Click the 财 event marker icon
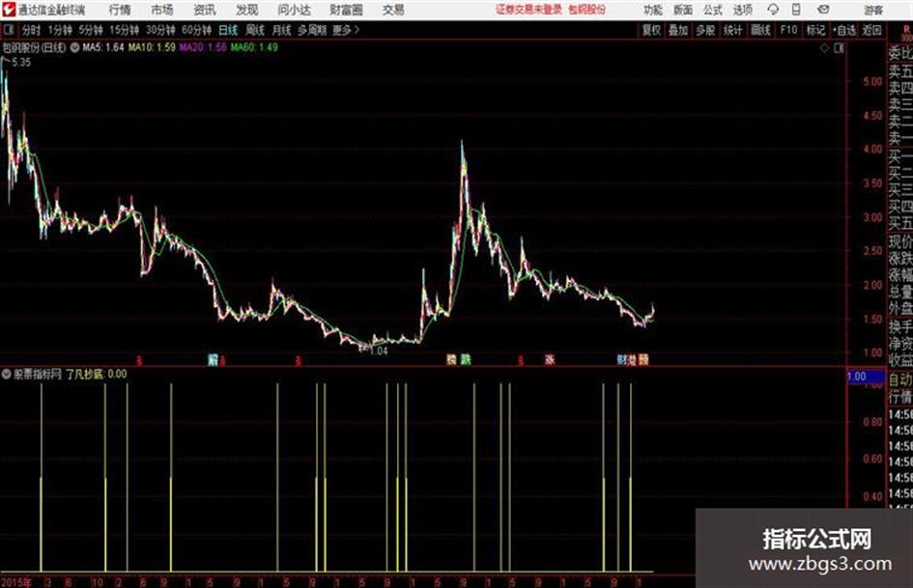 (x=622, y=360)
